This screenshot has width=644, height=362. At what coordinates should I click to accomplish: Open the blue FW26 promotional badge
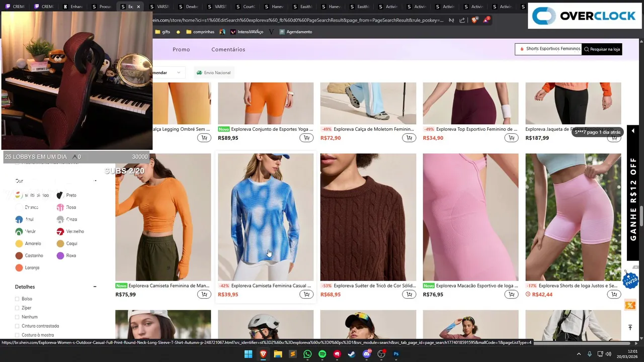coord(630,280)
